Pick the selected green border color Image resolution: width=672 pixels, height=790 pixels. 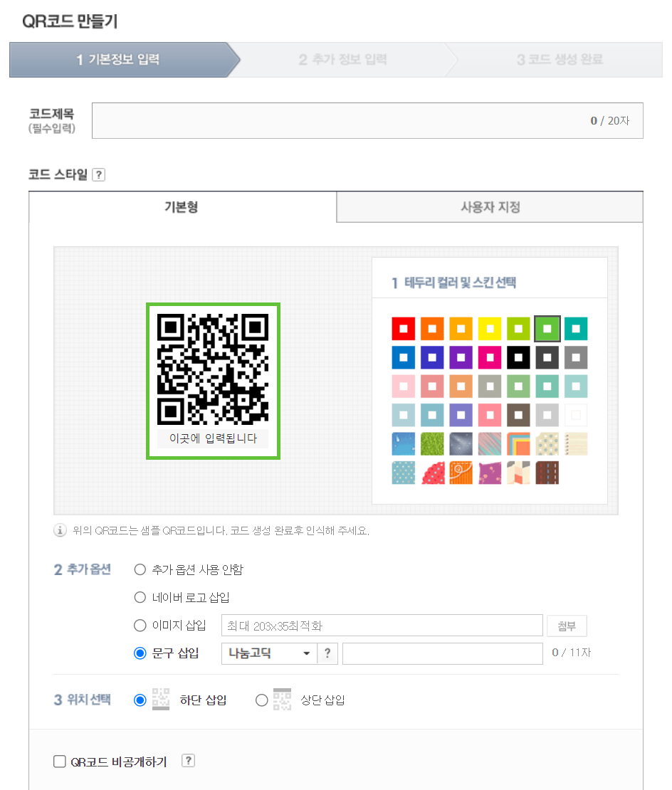coord(547,329)
